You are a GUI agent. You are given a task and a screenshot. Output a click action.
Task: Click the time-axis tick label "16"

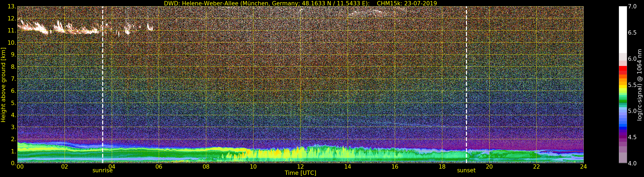395,166
